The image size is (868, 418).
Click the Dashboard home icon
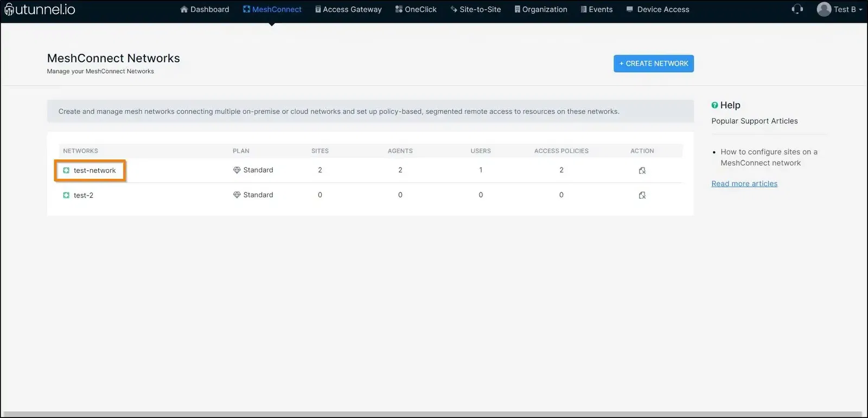pos(184,9)
